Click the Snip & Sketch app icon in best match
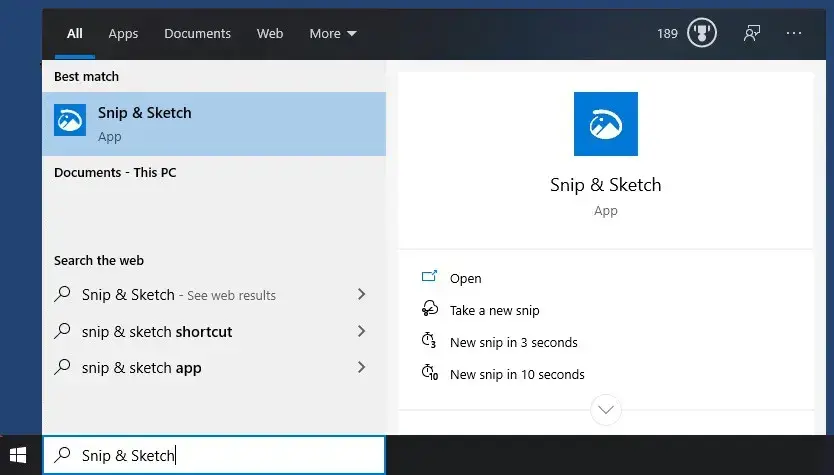Image resolution: width=834 pixels, height=475 pixels. pos(70,120)
